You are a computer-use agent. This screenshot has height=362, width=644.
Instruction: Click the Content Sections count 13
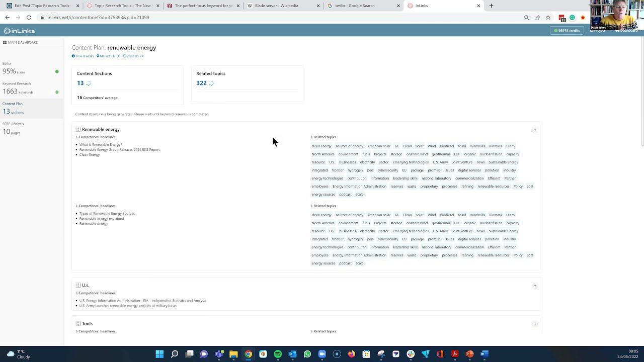click(80, 83)
